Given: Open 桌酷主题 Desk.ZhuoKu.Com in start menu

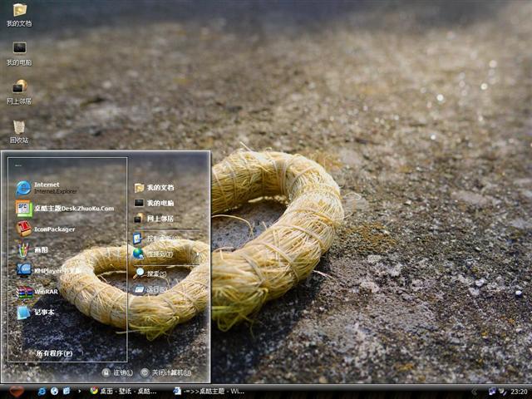Looking at the screenshot, I should [65, 209].
